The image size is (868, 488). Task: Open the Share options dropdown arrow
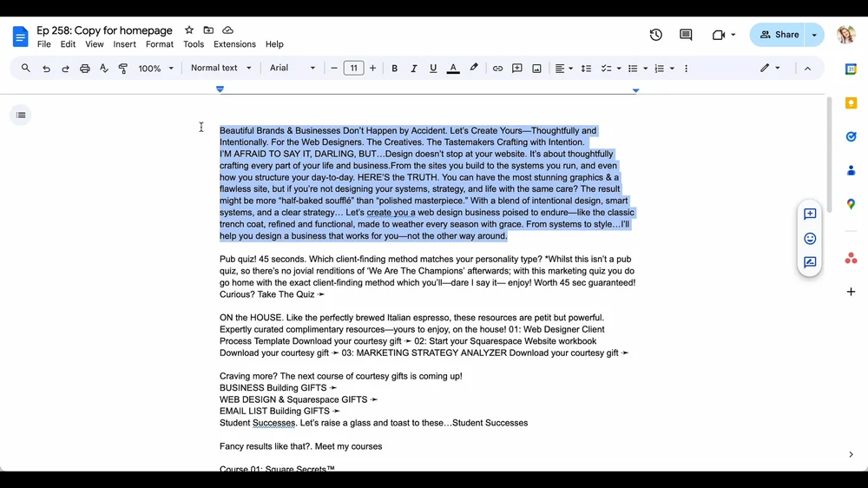(x=814, y=35)
